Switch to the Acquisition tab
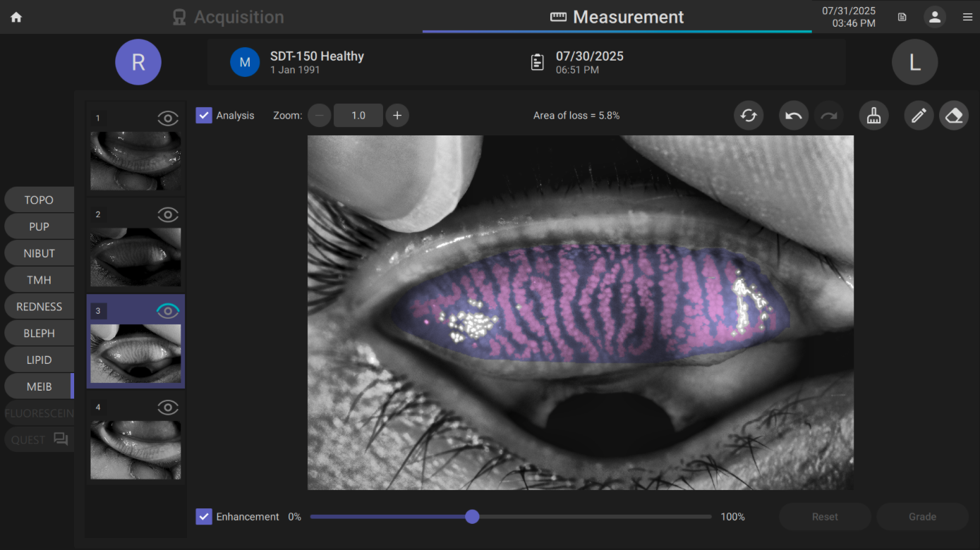980x550 pixels. (229, 18)
